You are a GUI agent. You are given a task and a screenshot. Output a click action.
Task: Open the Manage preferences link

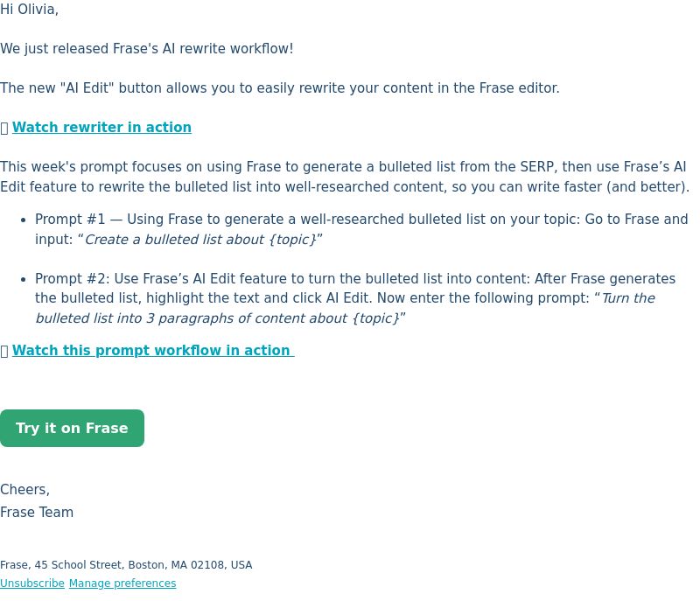[x=122, y=584]
